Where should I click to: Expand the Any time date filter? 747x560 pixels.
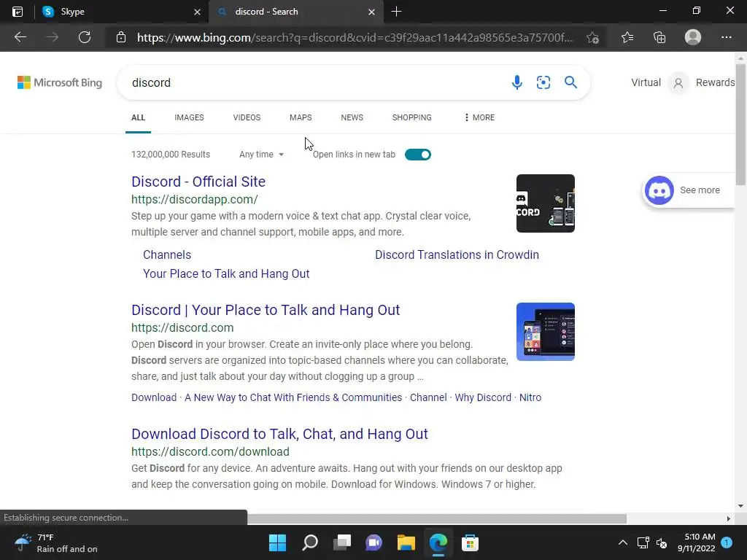pyautogui.click(x=262, y=155)
